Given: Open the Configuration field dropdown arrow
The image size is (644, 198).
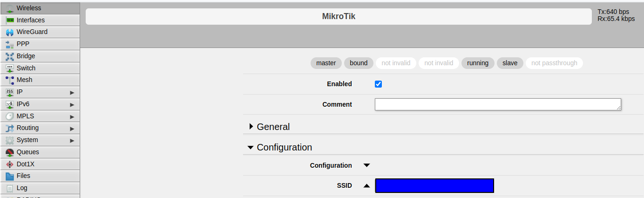Looking at the screenshot, I should 366,165.
